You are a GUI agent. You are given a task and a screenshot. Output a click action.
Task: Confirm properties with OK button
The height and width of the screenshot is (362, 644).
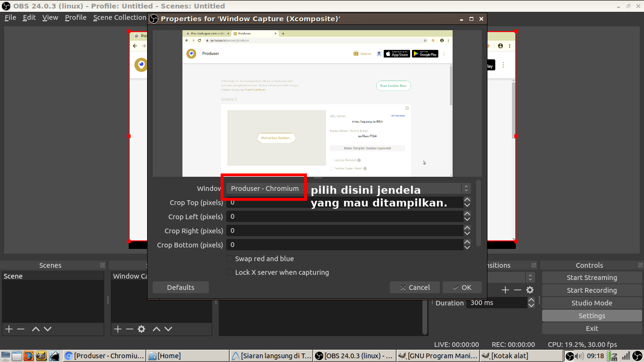462,288
